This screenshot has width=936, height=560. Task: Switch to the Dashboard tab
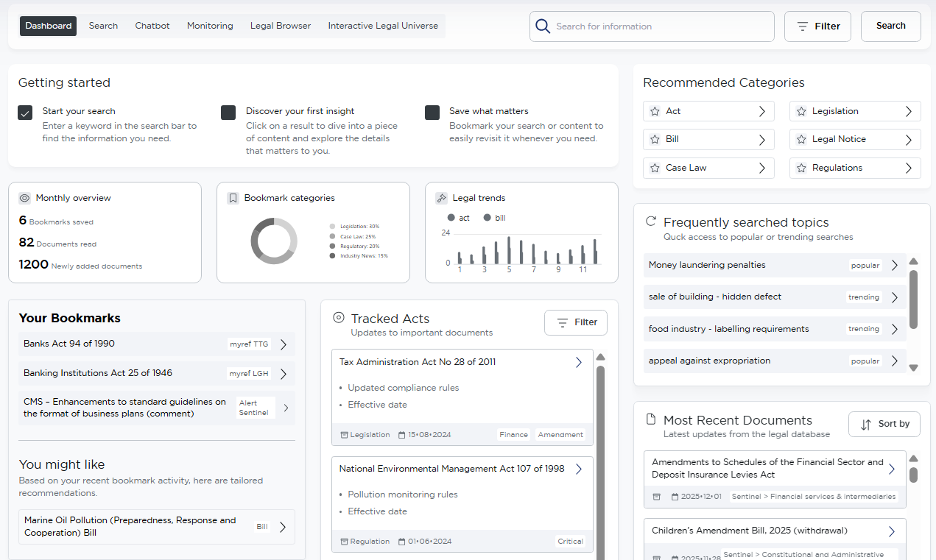(x=49, y=26)
